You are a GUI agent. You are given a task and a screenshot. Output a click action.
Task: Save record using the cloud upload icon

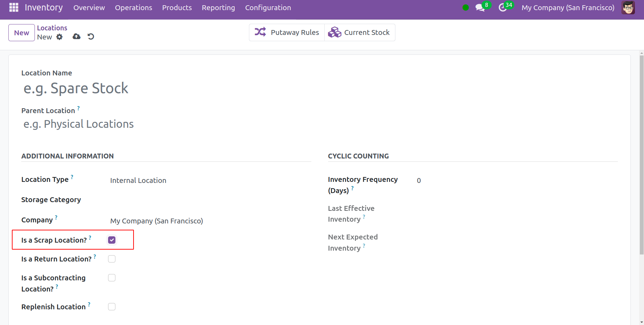[76, 37]
